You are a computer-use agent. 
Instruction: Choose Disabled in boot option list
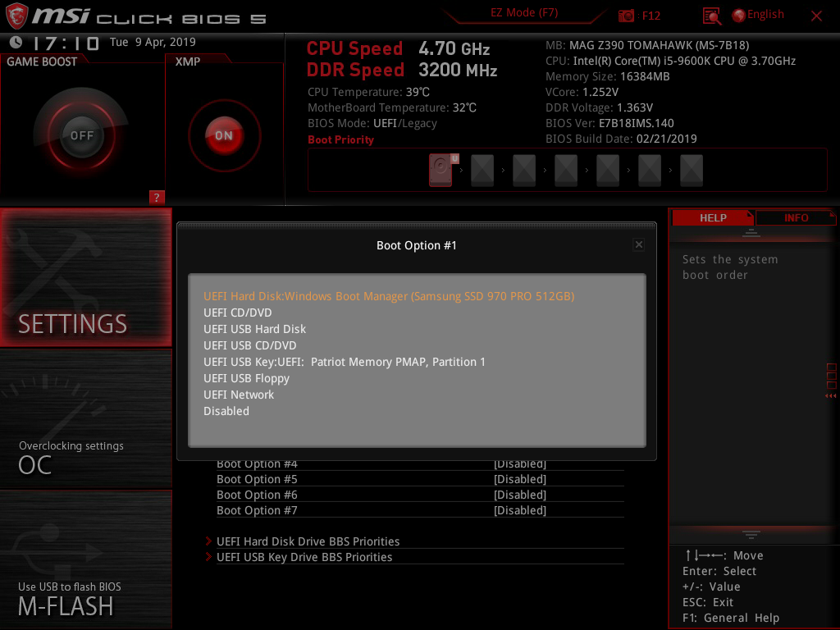[226, 412]
